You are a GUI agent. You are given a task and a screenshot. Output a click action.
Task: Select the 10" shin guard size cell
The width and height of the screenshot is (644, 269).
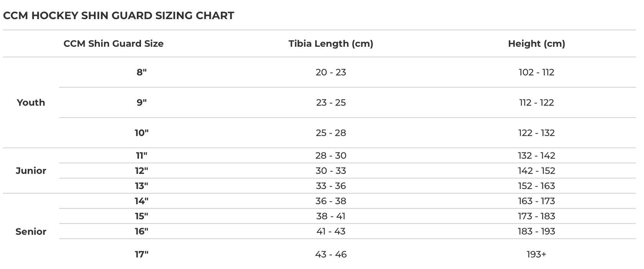[x=141, y=133]
